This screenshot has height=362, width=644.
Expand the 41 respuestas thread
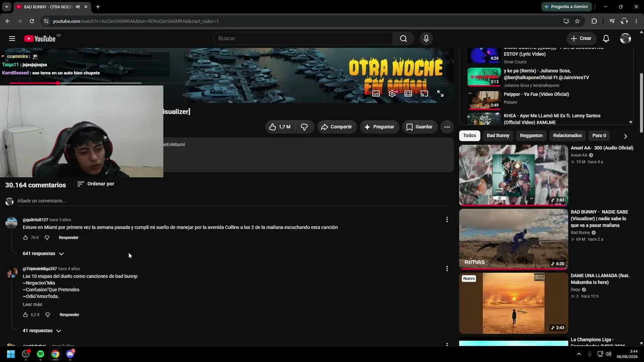(x=42, y=331)
